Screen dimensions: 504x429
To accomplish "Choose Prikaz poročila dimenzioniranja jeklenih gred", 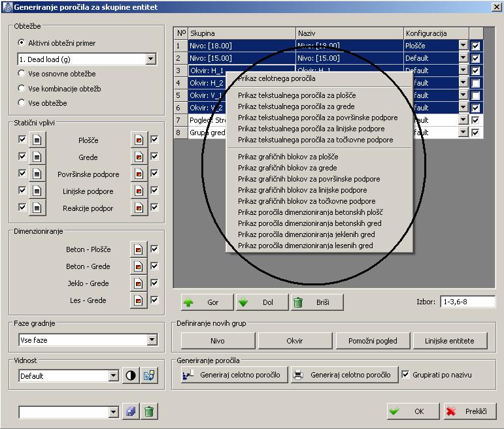I will point(320,234).
